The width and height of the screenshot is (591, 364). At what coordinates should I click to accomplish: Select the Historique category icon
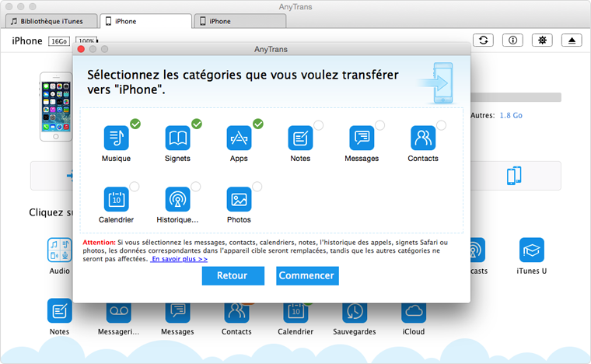177,199
